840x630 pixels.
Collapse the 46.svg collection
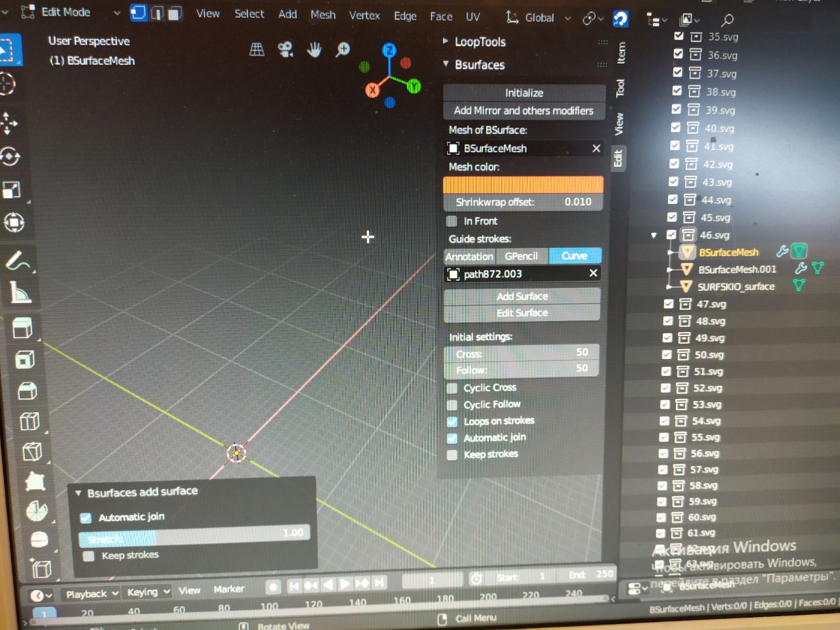654,235
